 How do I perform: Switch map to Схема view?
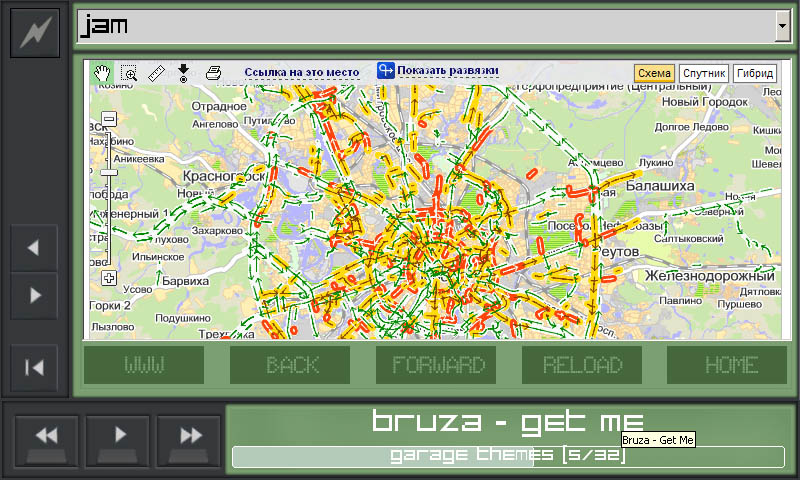654,73
